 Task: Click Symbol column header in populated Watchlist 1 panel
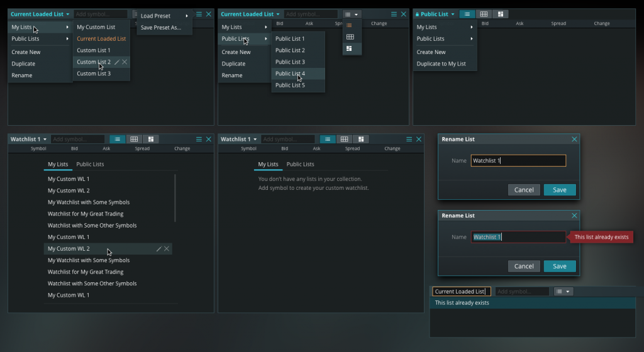[x=38, y=148]
